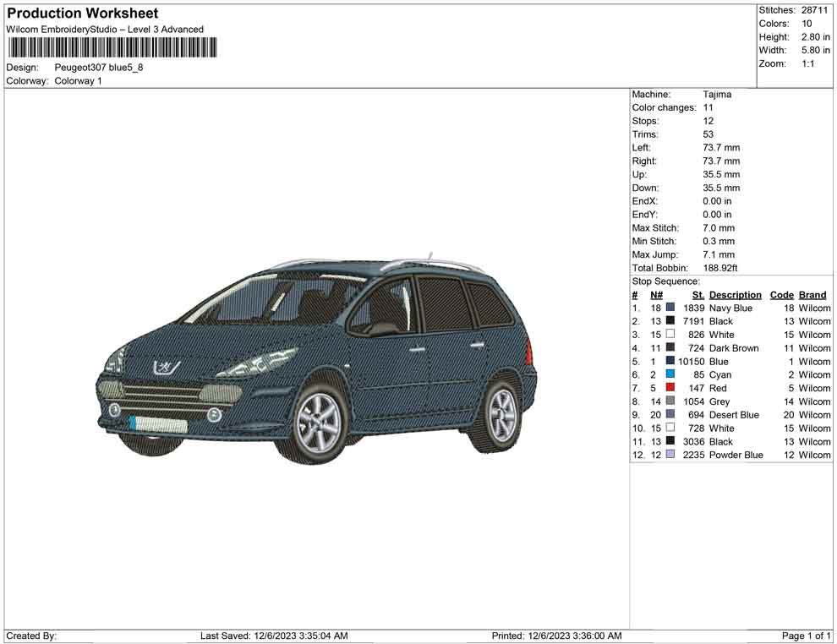Click the Color changes value '11'
Image resolution: width=837 pixels, height=644 pixels.
(x=708, y=108)
